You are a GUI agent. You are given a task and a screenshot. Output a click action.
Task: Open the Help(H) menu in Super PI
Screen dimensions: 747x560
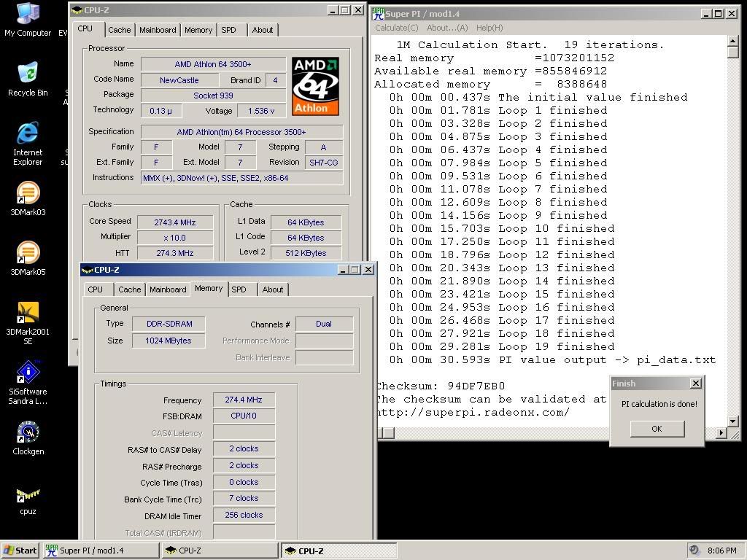click(x=489, y=28)
